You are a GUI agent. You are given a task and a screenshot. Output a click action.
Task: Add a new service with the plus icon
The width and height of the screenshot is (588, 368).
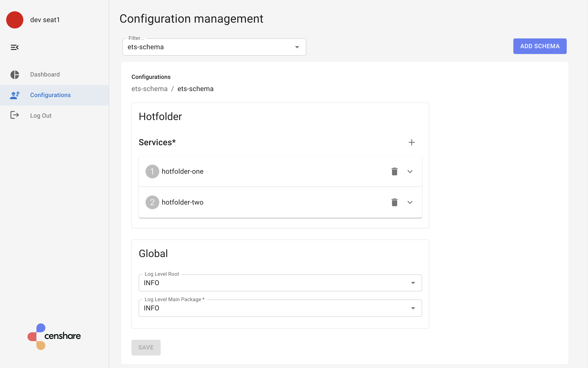(x=412, y=142)
